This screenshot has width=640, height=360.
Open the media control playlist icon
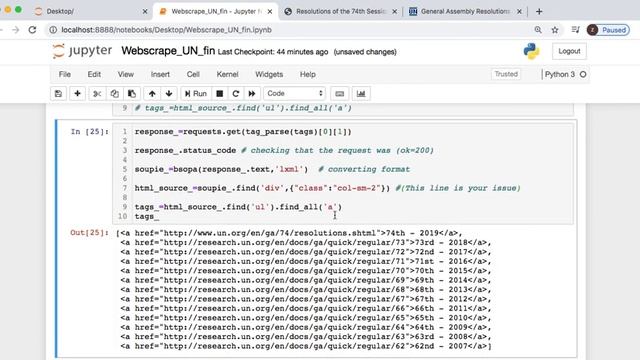coord(576,30)
